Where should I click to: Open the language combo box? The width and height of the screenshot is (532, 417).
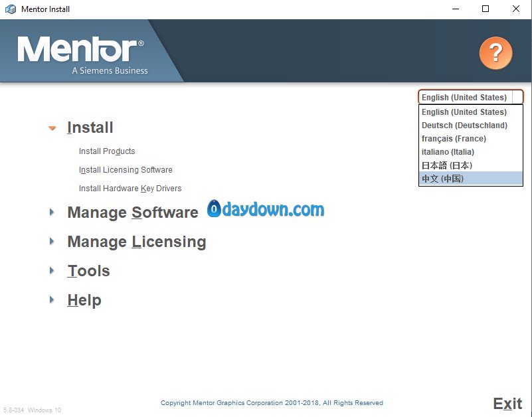pyautogui.click(x=471, y=98)
